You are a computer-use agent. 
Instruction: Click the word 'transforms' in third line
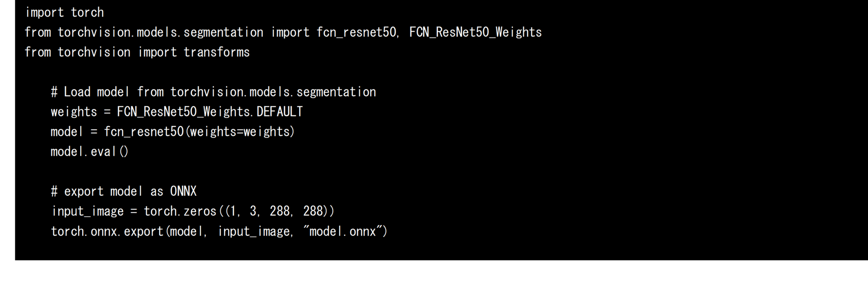[x=216, y=53]
